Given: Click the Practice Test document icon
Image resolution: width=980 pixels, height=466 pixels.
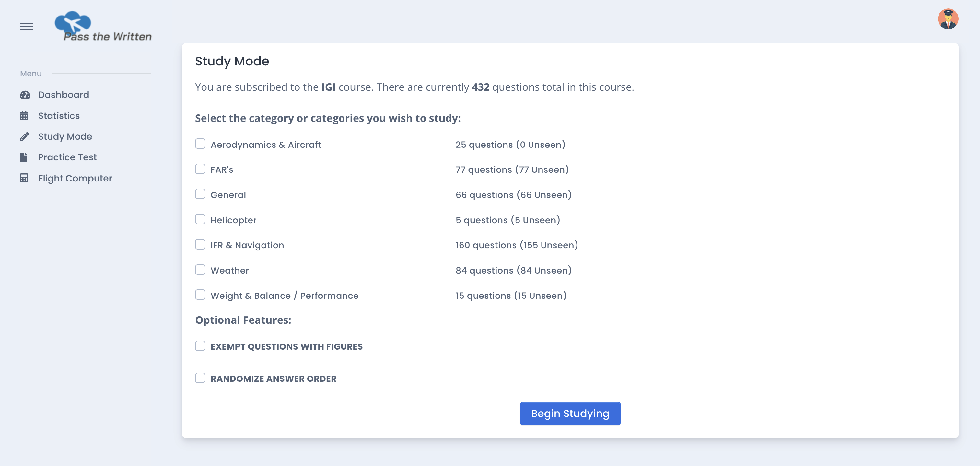Looking at the screenshot, I should 24,157.
